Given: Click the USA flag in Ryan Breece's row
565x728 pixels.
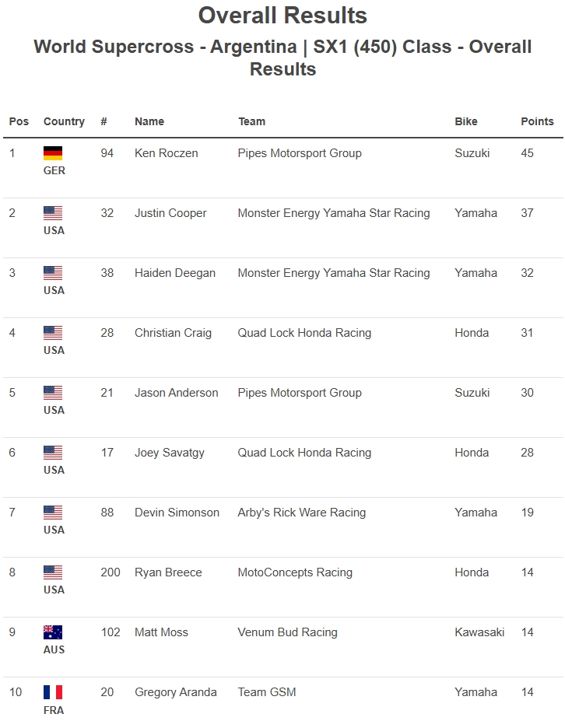Looking at the screenshot, I should click(x=53, y=572).
